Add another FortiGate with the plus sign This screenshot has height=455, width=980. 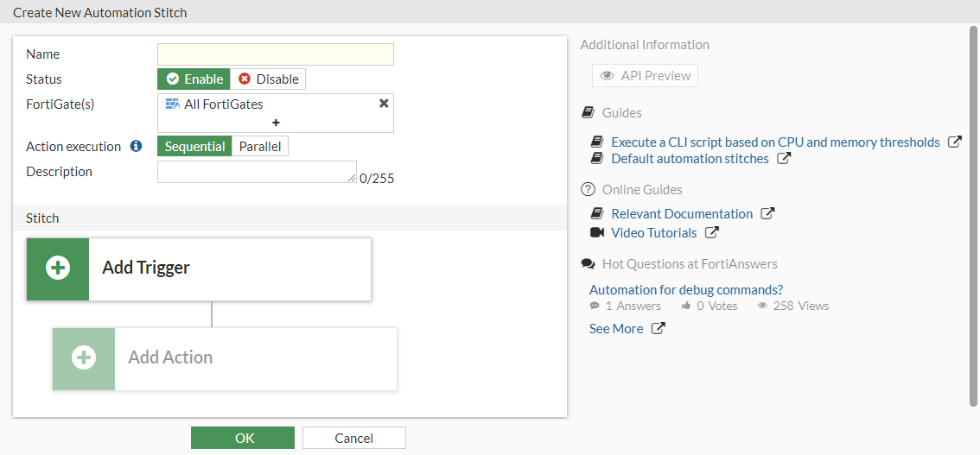click(276, 123)
